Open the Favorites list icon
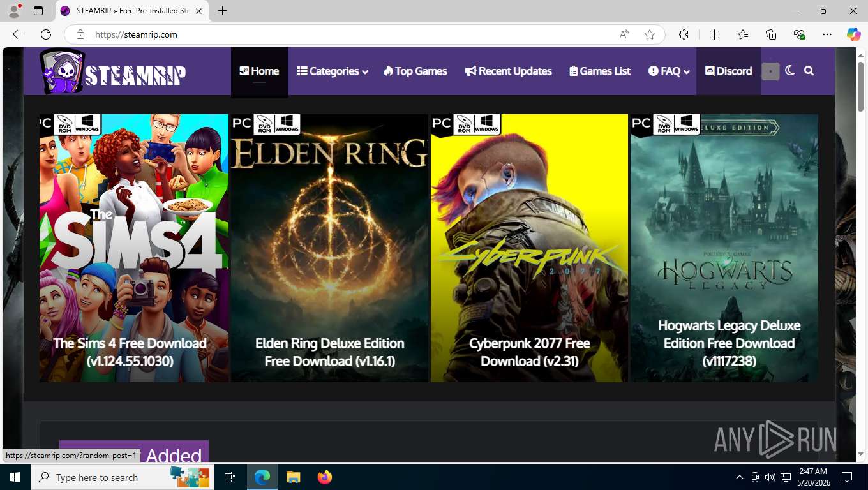The image size is (868, 490). pos(743,34)
